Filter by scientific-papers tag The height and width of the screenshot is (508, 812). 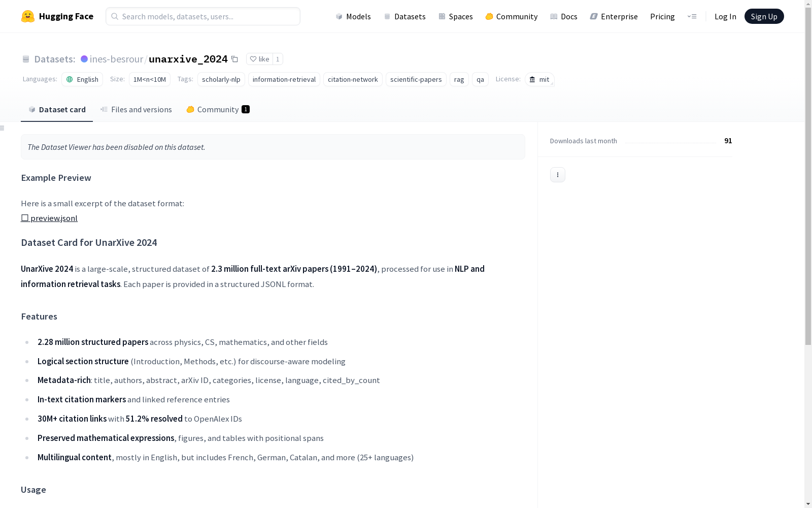[416, 79]
